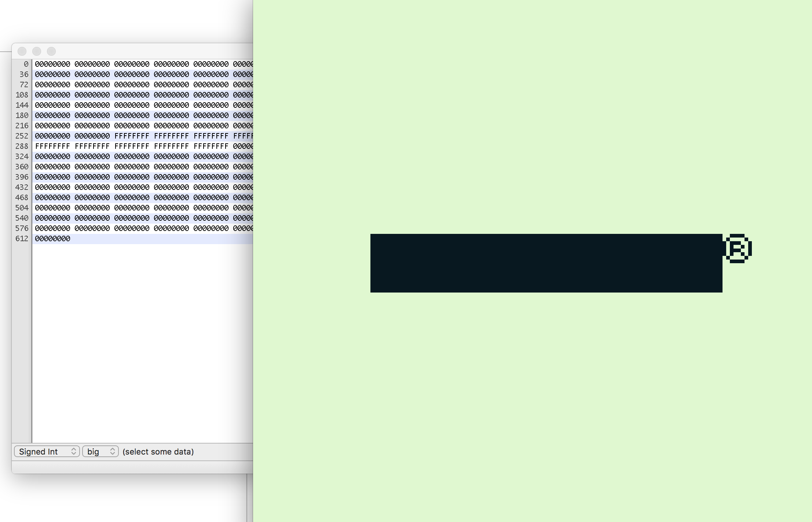This screenshot has width=812, height=522.
Task: Select offset row 144 in the line gutter
Action: click(x=22, y=105)
